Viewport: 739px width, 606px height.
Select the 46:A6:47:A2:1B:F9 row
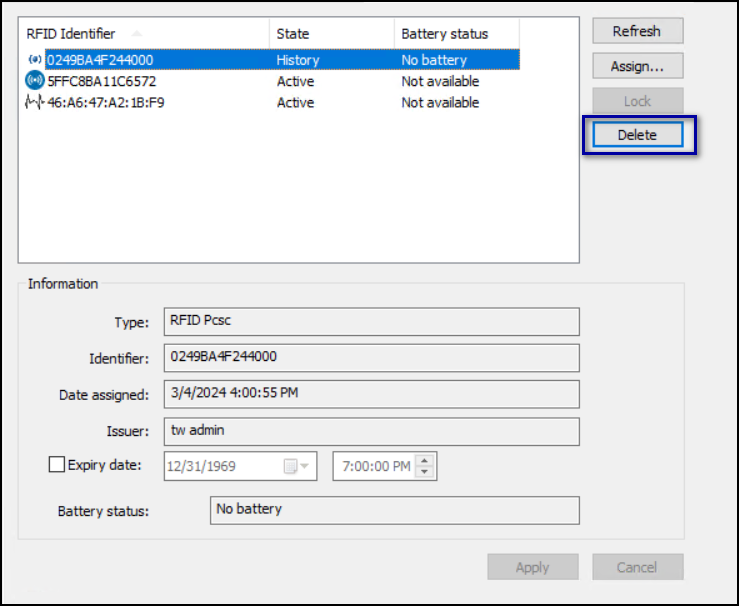pyautogui.click(x=272, y=102)
